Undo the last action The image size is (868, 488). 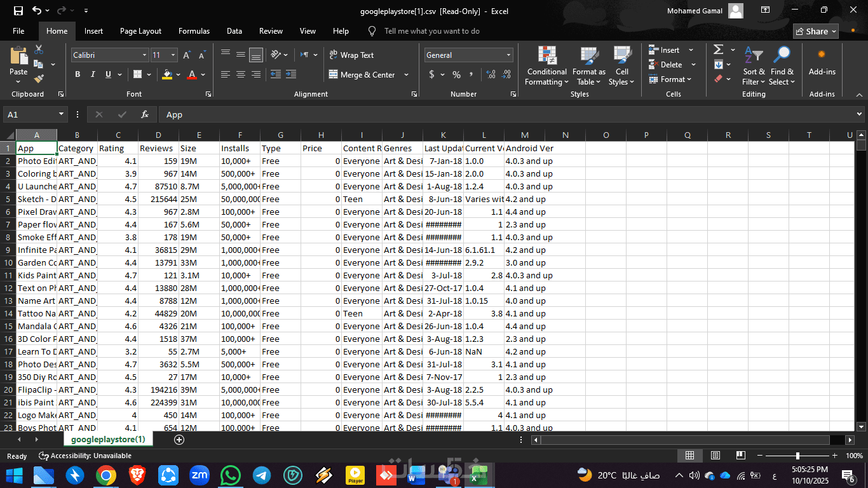37,10
